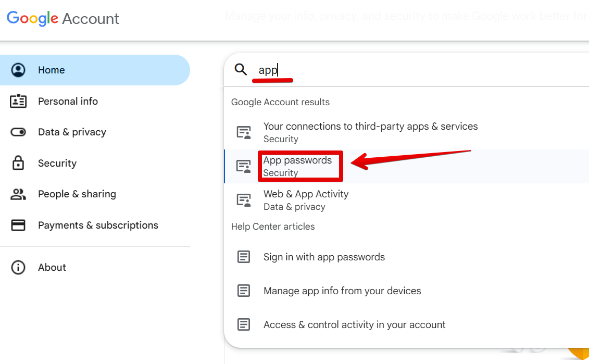Image resolution: width=589 pixels, height=364 pixels.
Task: Click the Personal info ID card icon
Action: (18, 101)
